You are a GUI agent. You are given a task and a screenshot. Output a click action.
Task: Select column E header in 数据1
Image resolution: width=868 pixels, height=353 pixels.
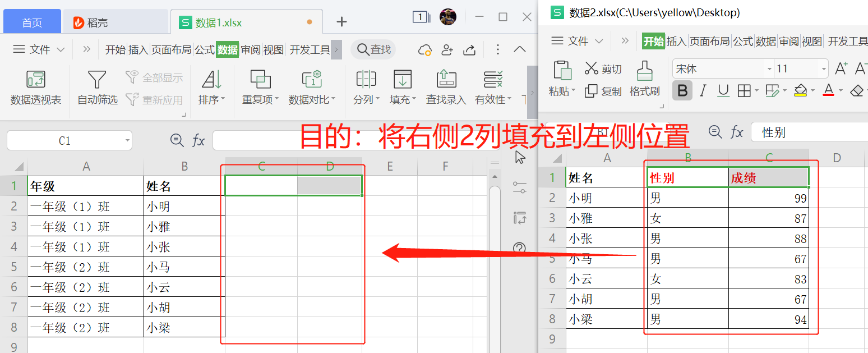(390, 166)
